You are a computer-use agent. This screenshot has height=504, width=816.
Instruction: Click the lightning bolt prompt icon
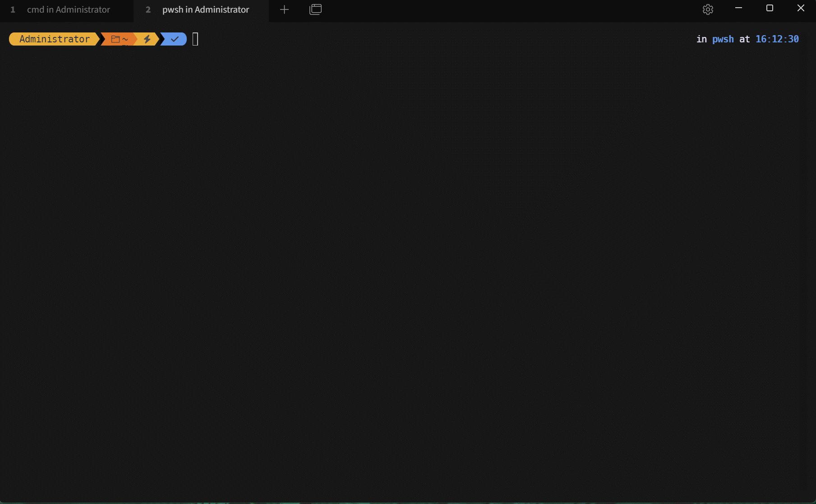pyautogui.click(x=147, y=39)
